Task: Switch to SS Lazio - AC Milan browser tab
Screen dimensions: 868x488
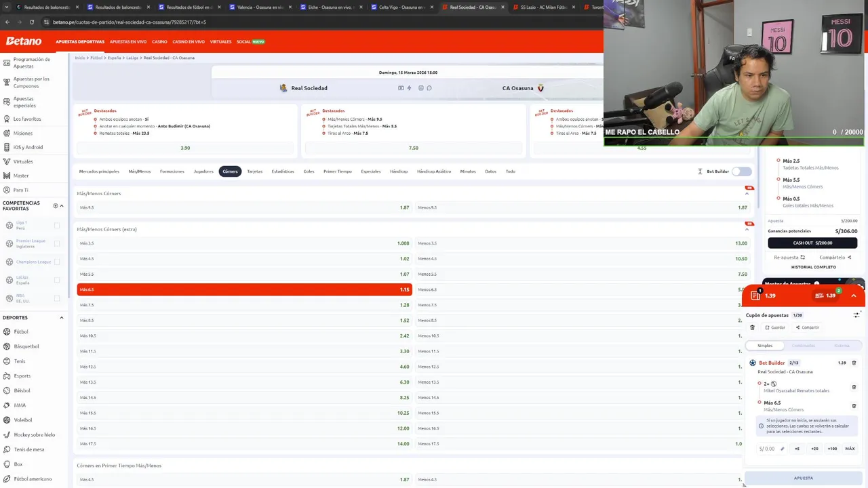Action: pos(543,7)
